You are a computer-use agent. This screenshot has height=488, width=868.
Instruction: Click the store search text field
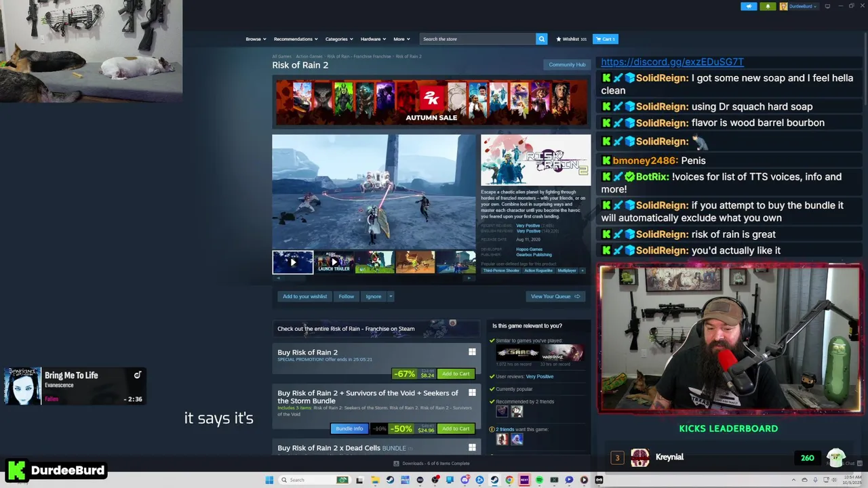click(x=477, y=39)
